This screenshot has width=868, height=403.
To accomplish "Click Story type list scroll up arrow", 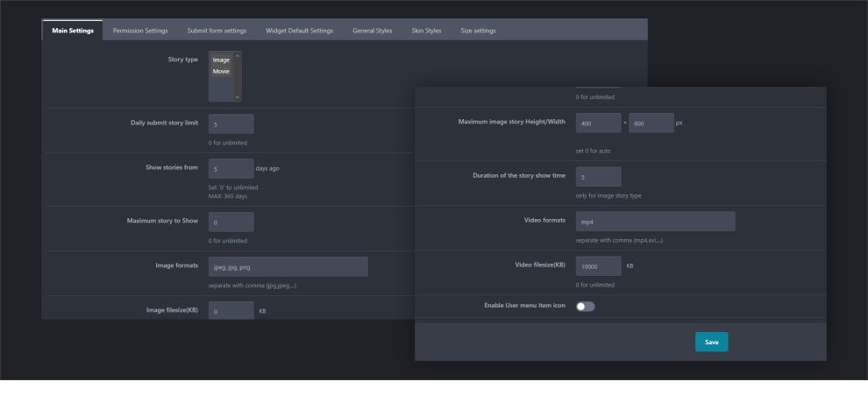I will 238,55.
